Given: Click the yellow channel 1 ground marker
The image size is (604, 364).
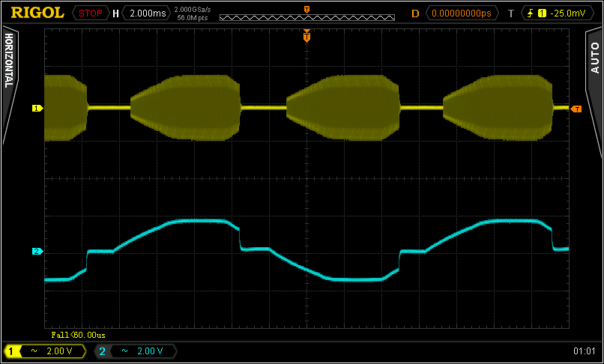Looking at the screenshot, I should tap(36, 109).
